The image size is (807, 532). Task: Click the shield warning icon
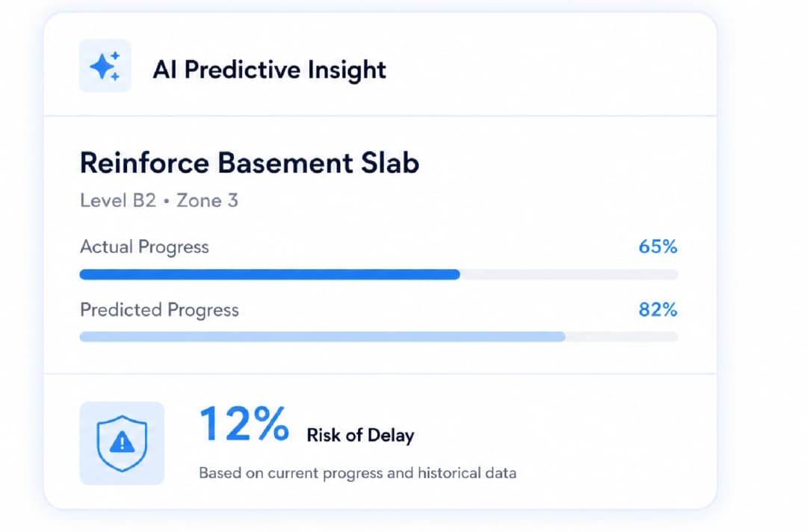[x=122, y=443]
